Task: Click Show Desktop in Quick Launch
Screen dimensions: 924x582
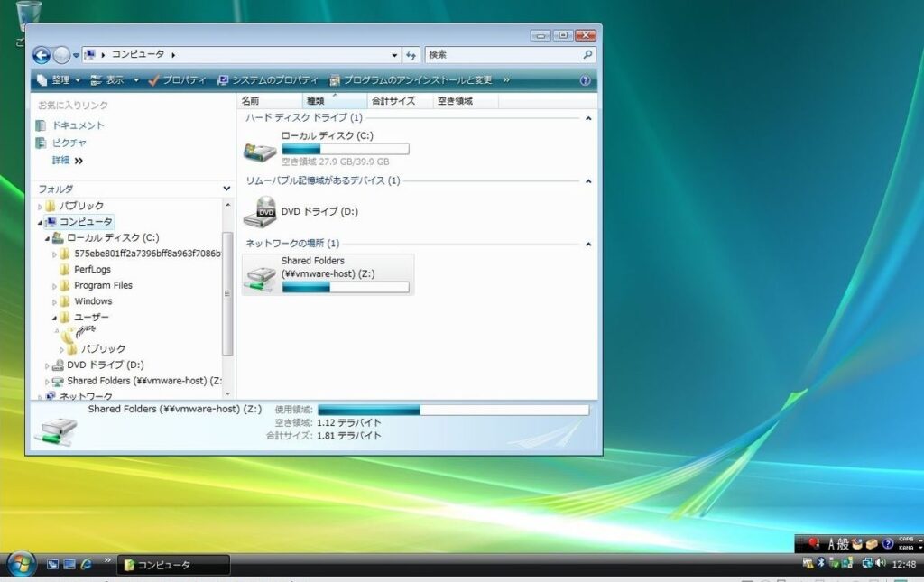Action: click(x=52, y=564)
